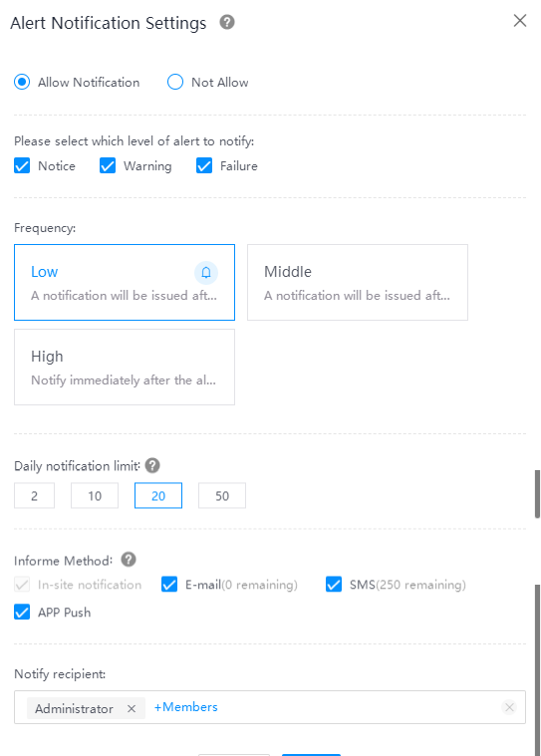Uncheck SMS notification method
The height and width of the screenshot is (756, 541).
click(x=334, y=585)
